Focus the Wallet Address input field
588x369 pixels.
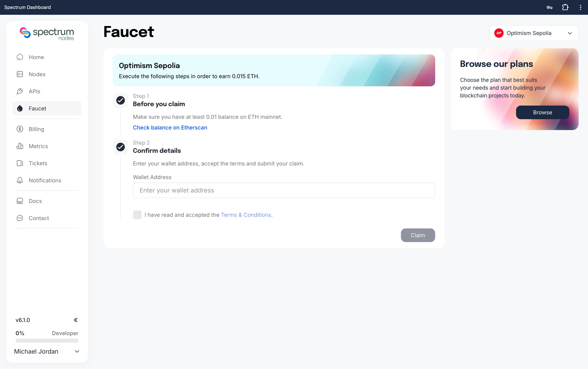tap(284, 190)
